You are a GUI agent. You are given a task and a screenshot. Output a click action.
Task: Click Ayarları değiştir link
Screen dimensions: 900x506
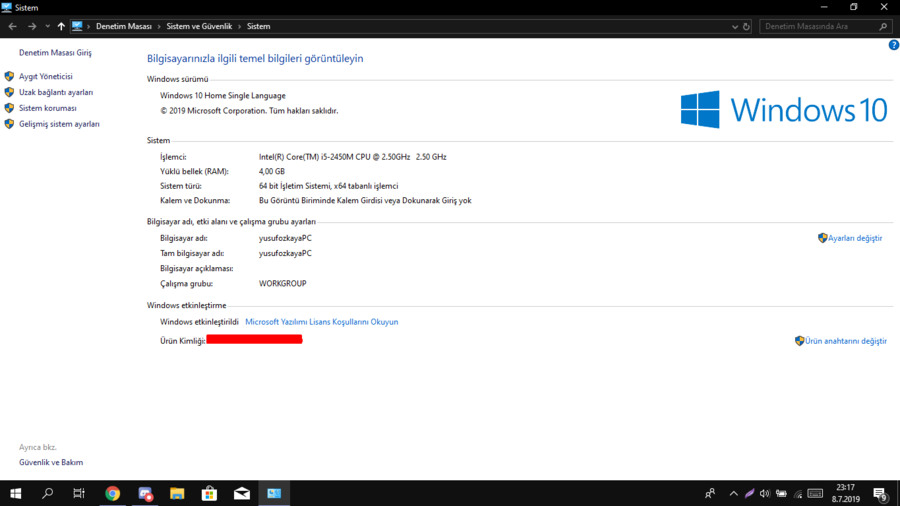tap(855, 238)
